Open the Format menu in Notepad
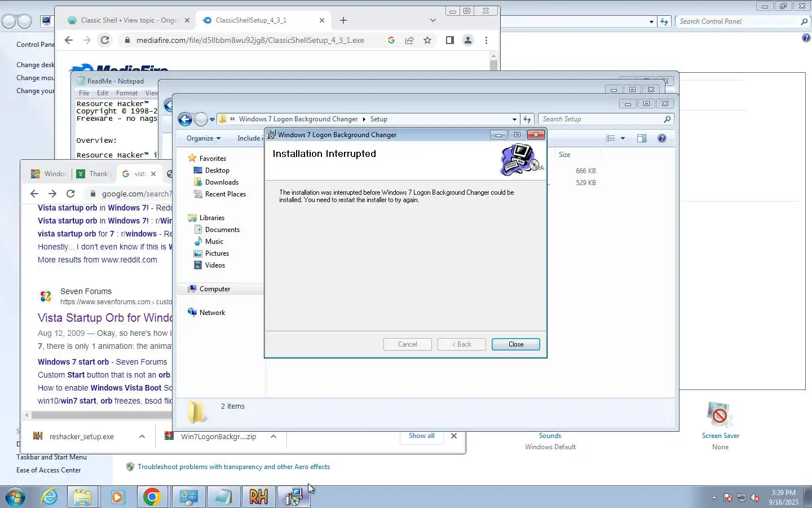 127,93
